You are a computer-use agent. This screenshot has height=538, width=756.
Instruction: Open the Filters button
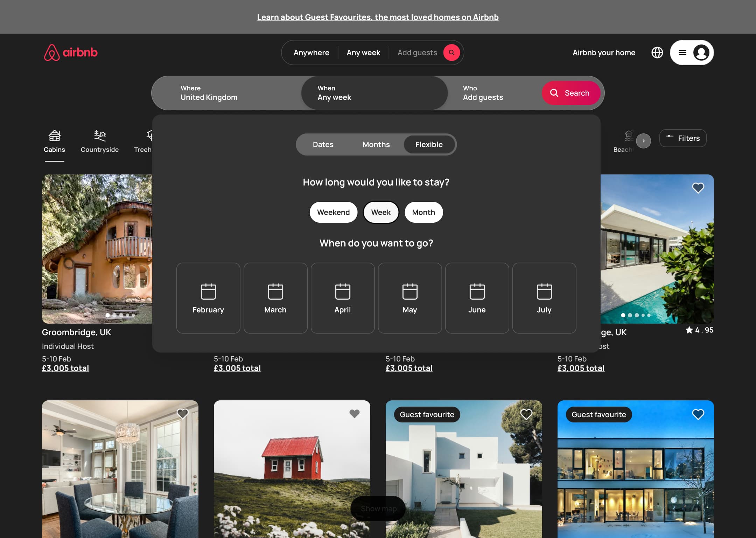click(683, 138)
